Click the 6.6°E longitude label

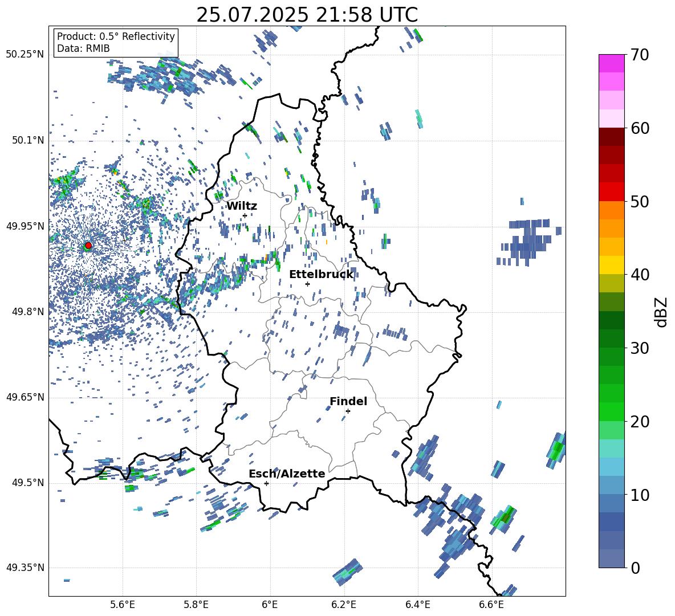click(491, 605)
